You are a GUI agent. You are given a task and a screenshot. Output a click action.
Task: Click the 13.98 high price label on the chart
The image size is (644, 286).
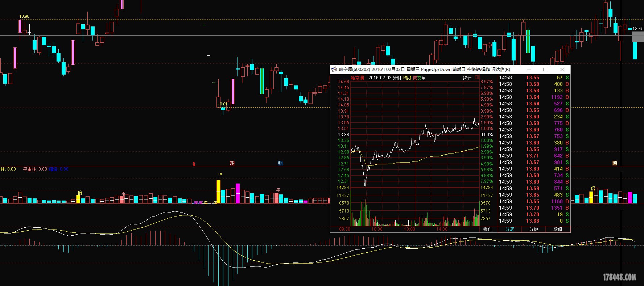coord(24,16)
